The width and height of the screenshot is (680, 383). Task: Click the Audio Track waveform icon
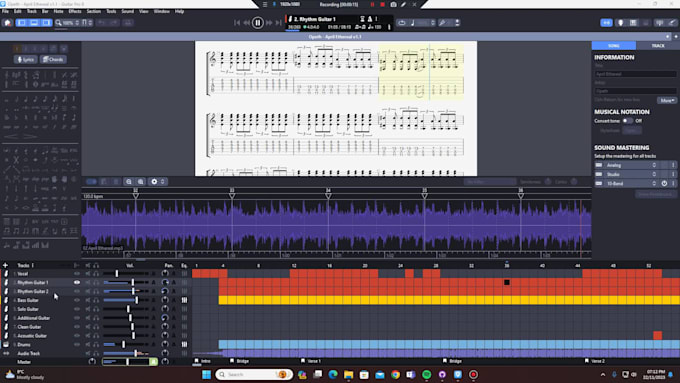[6, 354]
